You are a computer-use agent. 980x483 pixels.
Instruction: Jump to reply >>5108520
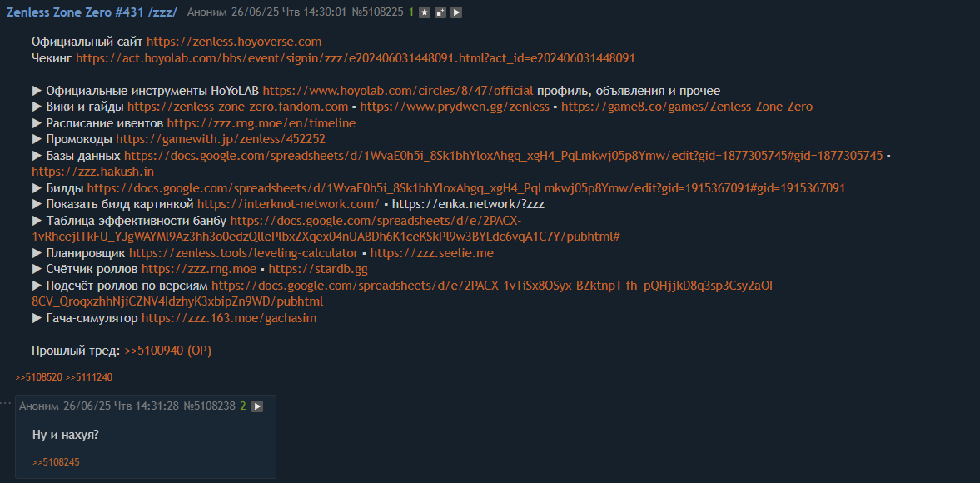[39, 377]
